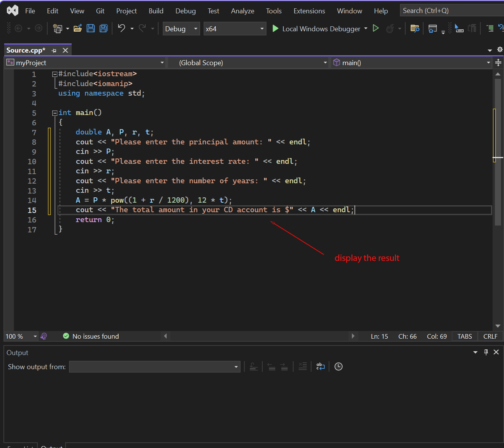This screenshot has height=448, width=504.
Task: Open the active documents list arrow above editor
Action: [x=490, y=50]
